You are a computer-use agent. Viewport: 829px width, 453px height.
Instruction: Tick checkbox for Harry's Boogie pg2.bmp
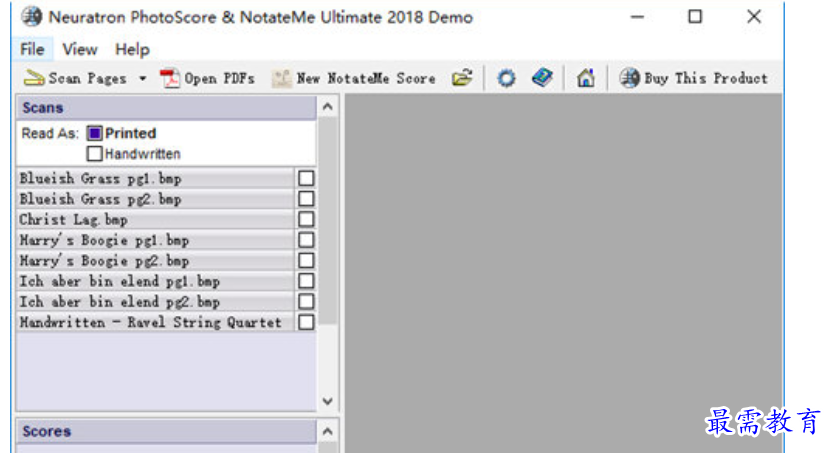coord(306,261)
